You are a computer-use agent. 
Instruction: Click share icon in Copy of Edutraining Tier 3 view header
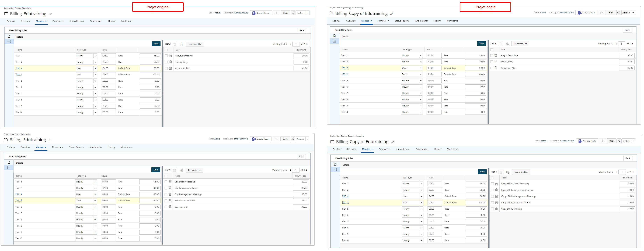(x=618, y=12)
